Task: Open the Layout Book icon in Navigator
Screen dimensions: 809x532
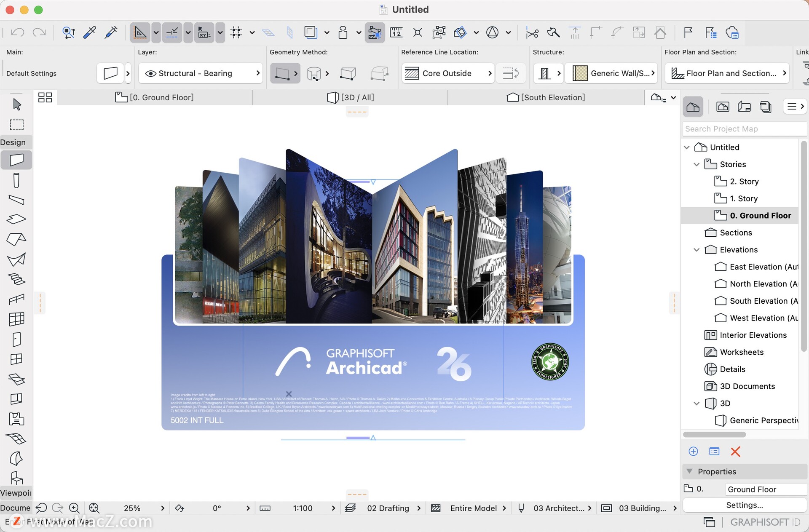Action: pyautogui.click(x=744, y=107)
